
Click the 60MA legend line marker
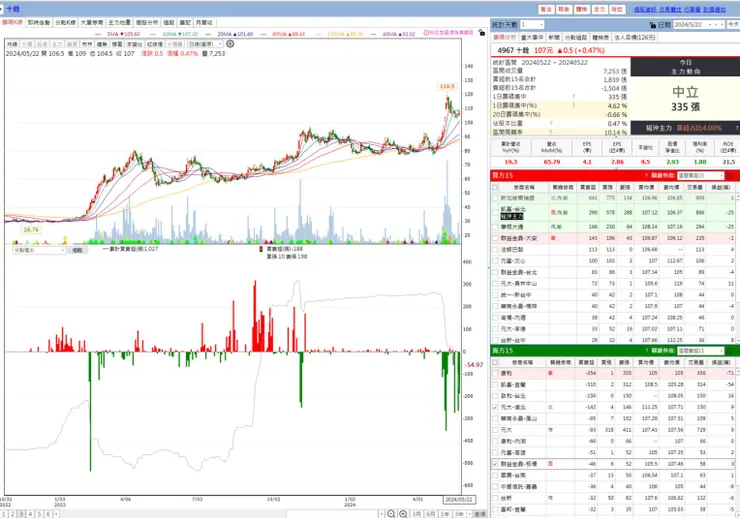(x=264, y=34)
